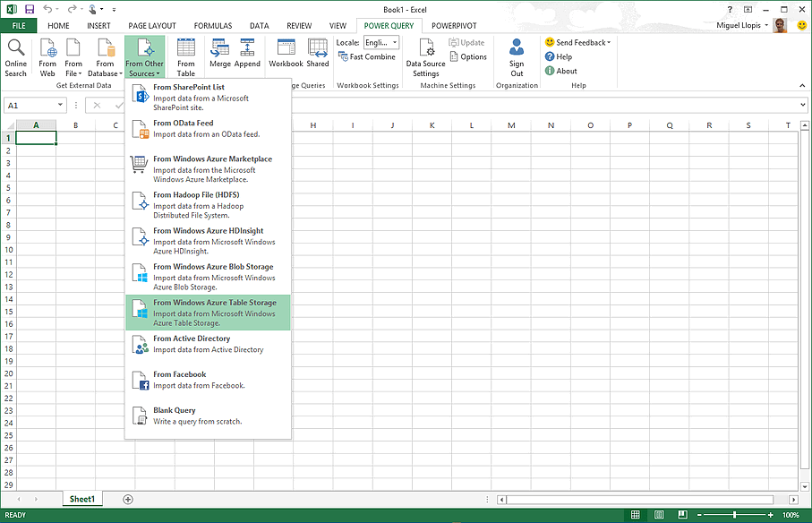Toggle Touch/Mouse mode icon
This screenshot has height=523, width=812.
[x=93, y=9]
